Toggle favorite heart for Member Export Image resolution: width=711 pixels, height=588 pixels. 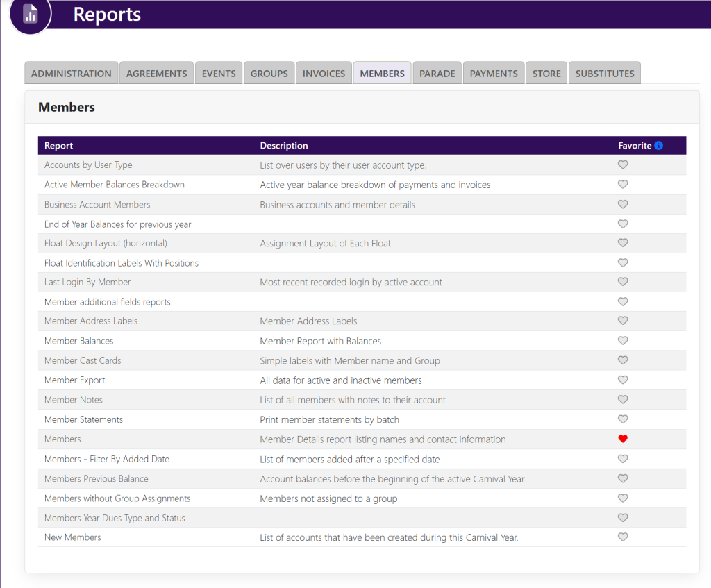[x=623, y=380]
